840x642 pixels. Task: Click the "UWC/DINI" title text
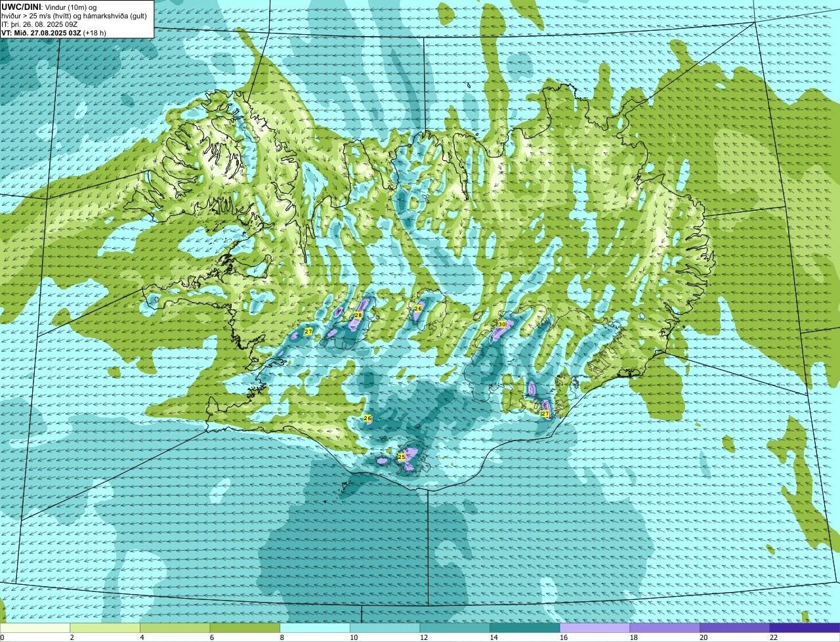(x=22, y=7)
